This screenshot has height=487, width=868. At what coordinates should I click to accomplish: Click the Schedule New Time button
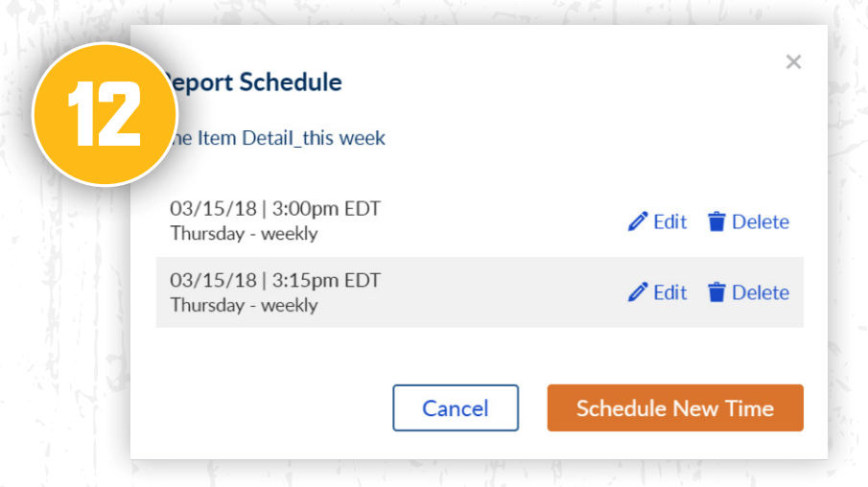tap(675, 408)
